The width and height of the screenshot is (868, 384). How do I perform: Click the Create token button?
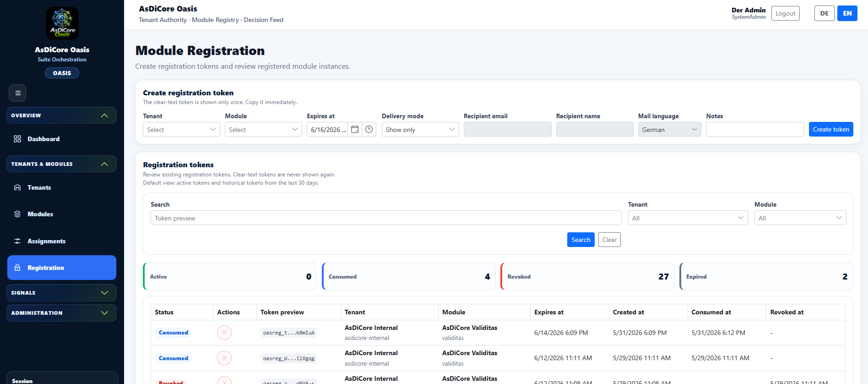831,129
